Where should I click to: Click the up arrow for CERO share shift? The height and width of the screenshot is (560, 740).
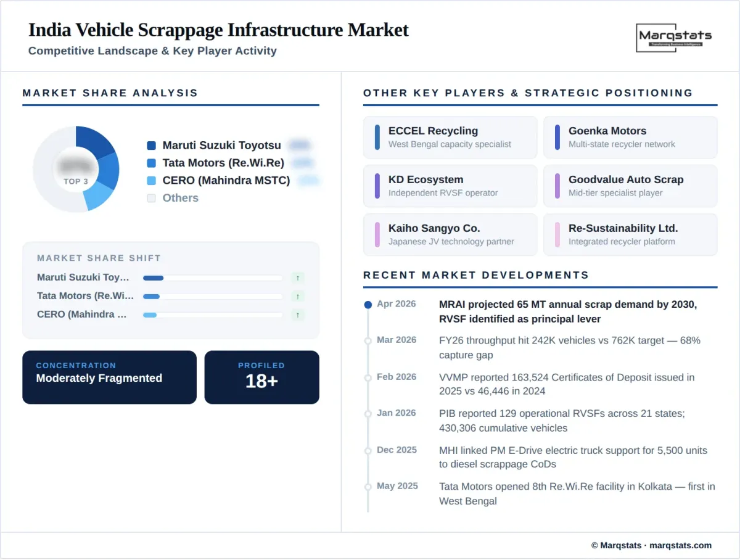point(298,315)
